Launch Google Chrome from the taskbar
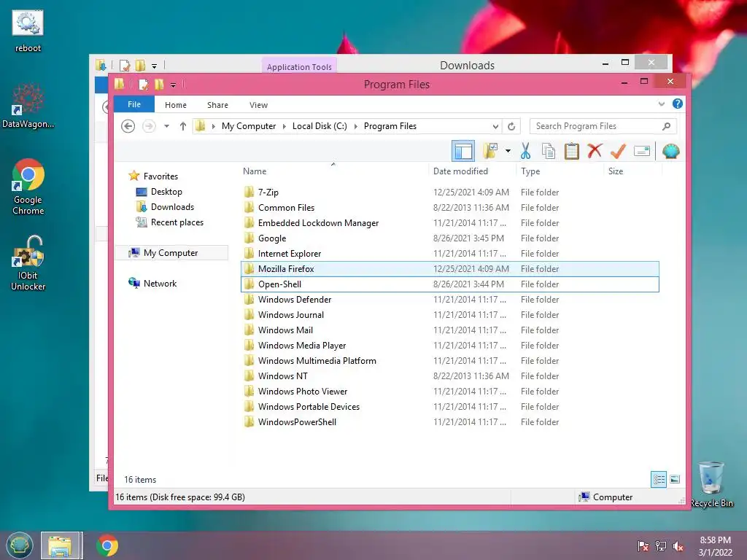 point(107,545)
